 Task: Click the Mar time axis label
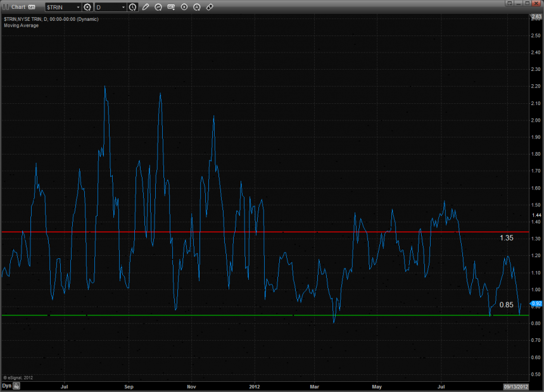(314, 386)
